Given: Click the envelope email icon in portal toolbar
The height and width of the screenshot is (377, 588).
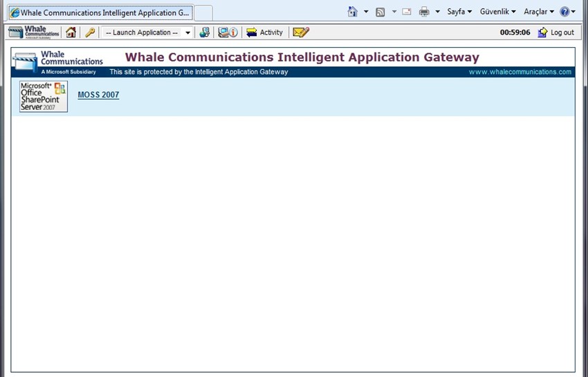Looking at the screenshot, I should 300,33.
